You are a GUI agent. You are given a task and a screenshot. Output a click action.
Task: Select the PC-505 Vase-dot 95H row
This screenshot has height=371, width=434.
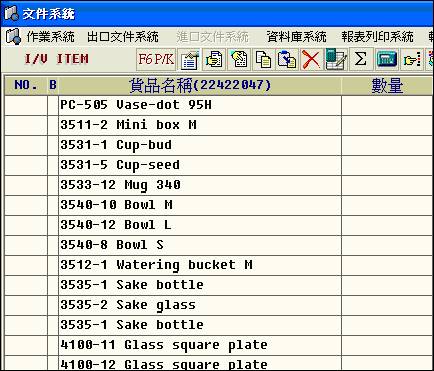tap(219, 105)
